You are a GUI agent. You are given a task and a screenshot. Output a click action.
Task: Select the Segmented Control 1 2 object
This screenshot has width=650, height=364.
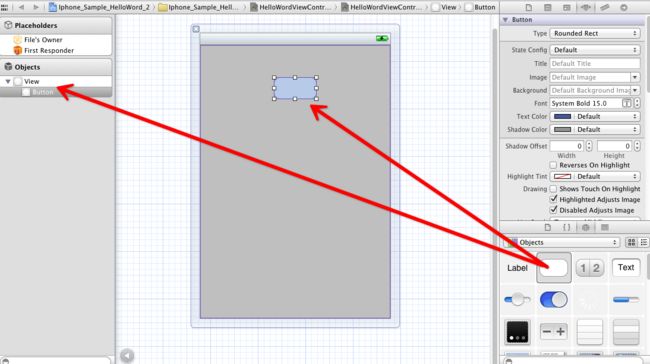[x=589, y=268]
